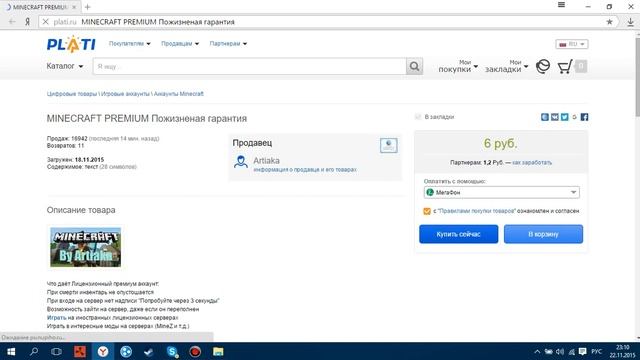
Task: Go back with the browser arrow
Action: (x=12, y=22)
